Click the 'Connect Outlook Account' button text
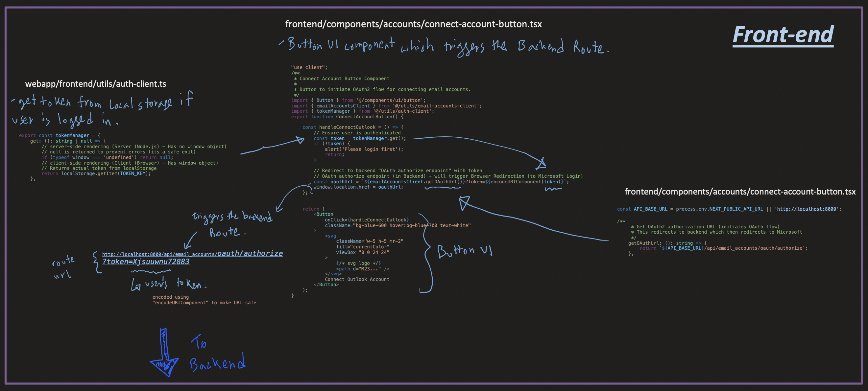This screenshot has width=868, height=391. 356,280
